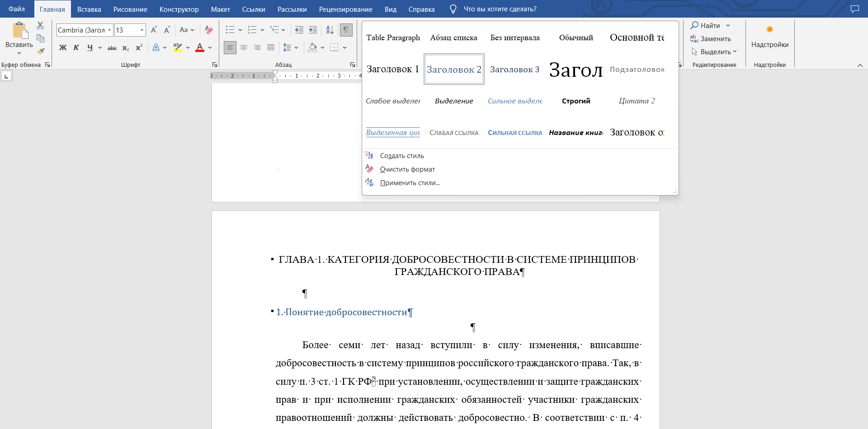Image resolution: width=868 pixels, height=429 pixels.
Task: Apply strikethrough with the abc icon
Action: pos(112,48)
